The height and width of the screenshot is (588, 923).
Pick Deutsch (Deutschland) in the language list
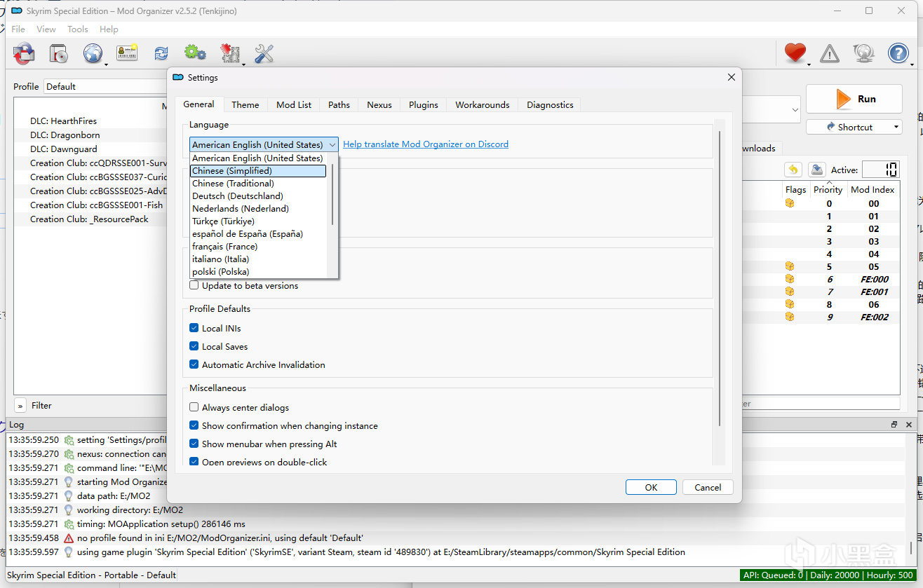(258, 196)
